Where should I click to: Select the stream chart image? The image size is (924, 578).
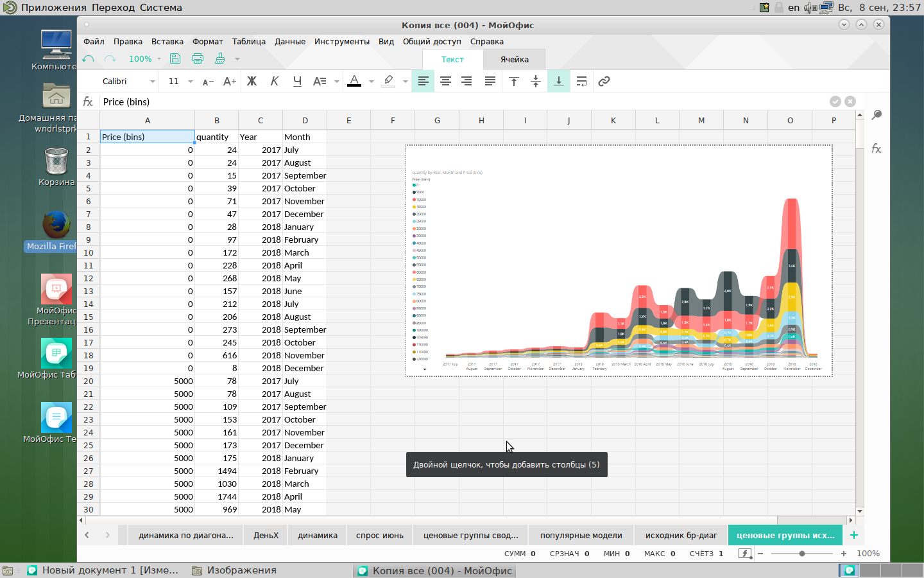(x=619, y=261)
